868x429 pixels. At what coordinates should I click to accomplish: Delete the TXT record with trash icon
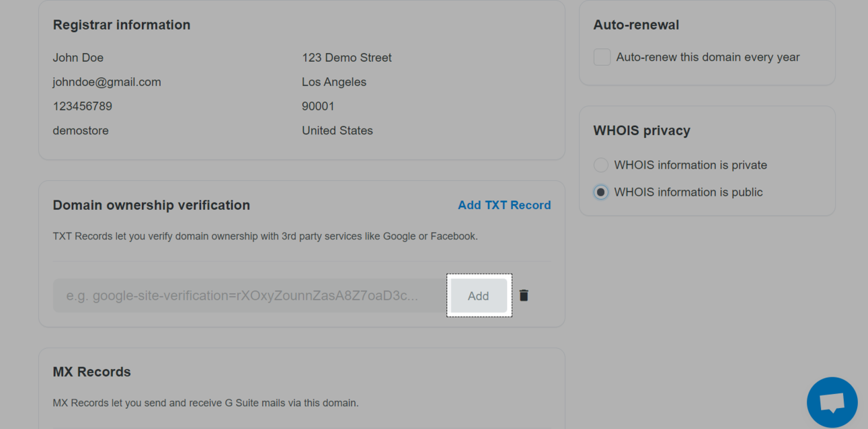pyautogui.click(x=524, y=295)
